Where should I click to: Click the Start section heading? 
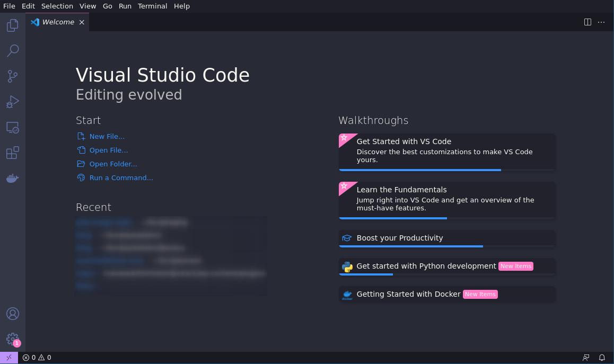coord(88,120)
